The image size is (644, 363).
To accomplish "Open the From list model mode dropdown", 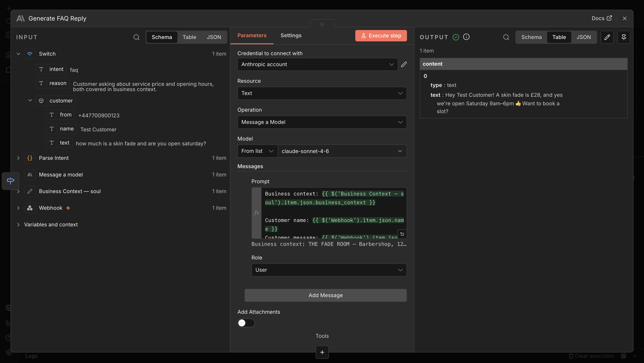I will click(x=258, y=151).
